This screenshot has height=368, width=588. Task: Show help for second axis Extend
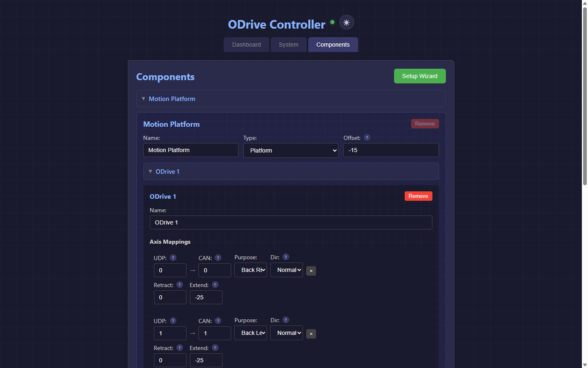point(215,348)
